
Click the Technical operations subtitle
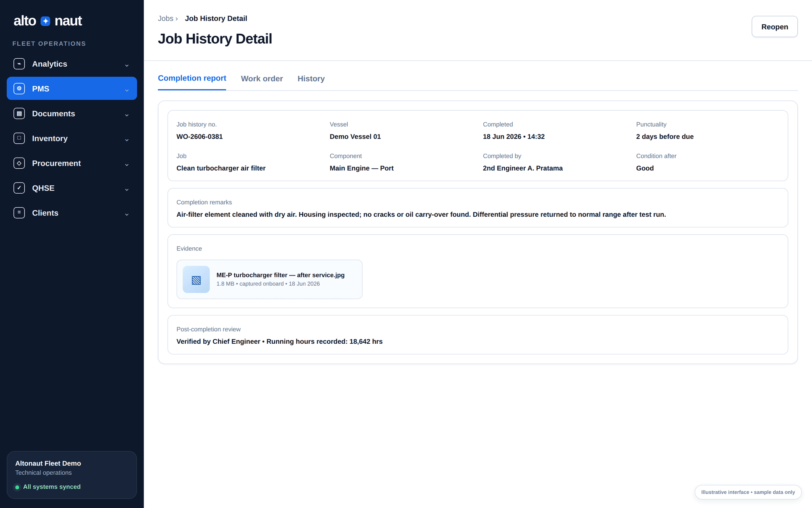(43, 473)
